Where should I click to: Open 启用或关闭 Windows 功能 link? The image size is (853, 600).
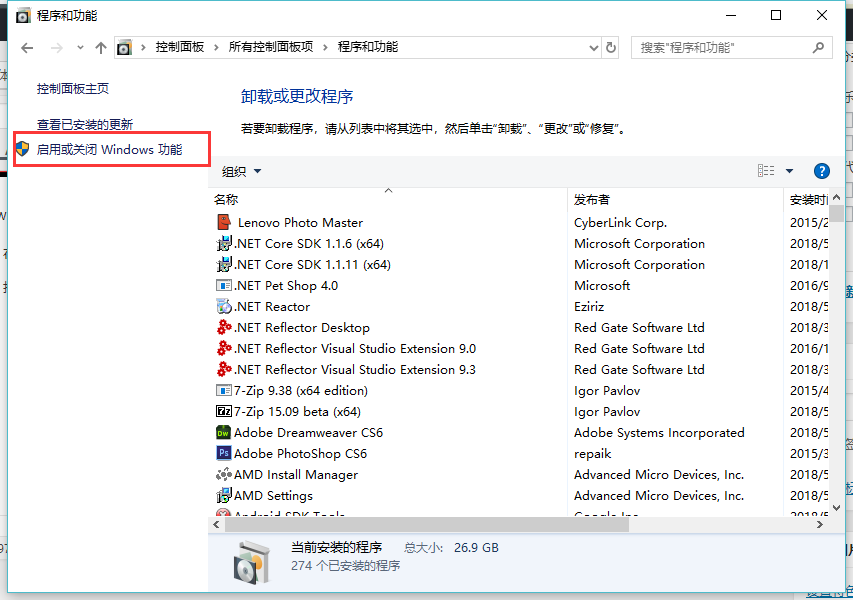point(109,149)
